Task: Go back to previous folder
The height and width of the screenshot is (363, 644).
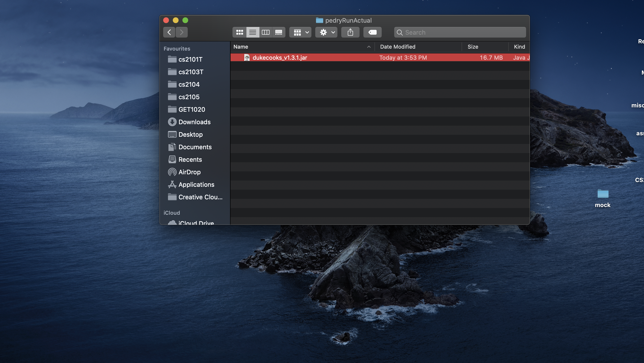Action: (x=169, y=32)
